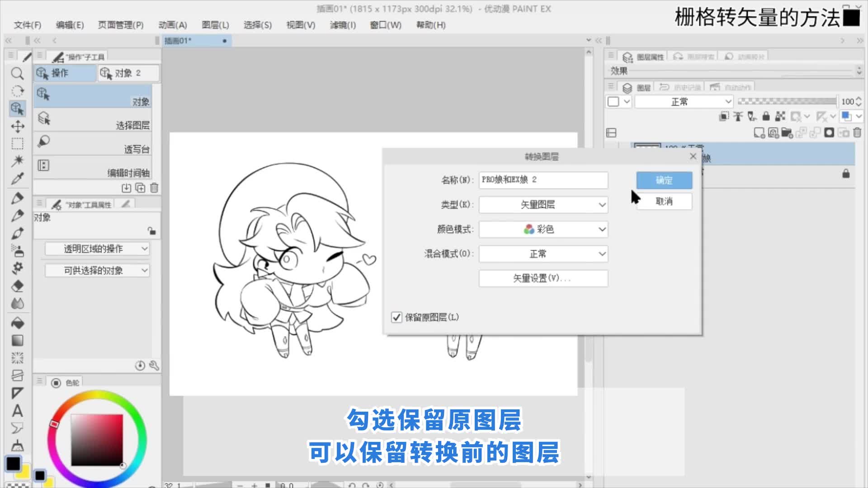The width and height of the screenshot is (868, 488).
Task: Open the layer color change dropdown arrow
Action: pyautogui.click(x=859, y=117)
